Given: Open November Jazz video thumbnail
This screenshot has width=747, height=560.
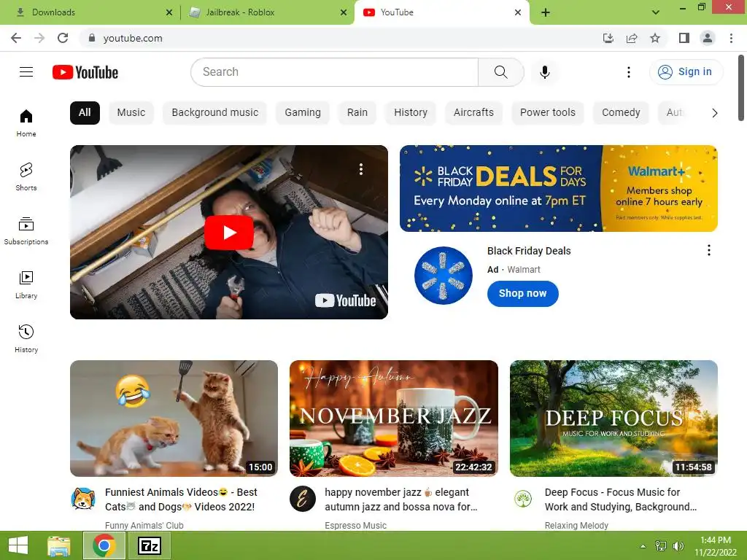Looking at the screenshot, I should coord(393,419).
